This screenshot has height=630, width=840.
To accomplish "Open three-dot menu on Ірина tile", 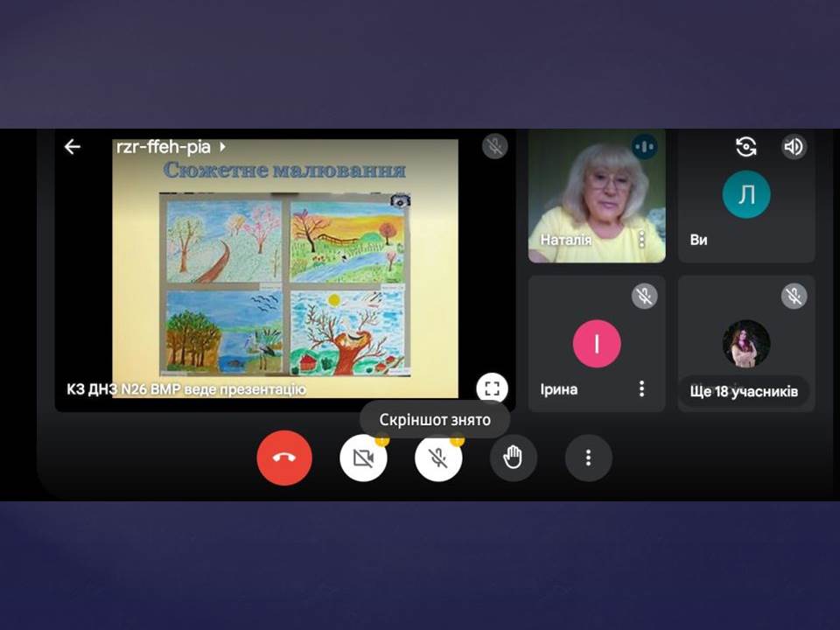I will pyautogui.click(x=641, y=388).
